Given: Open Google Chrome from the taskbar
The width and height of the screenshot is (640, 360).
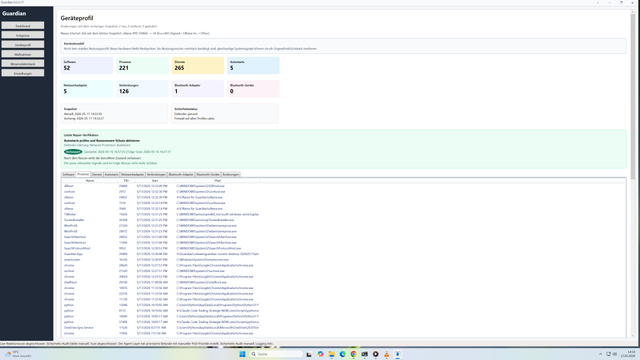Looking at the screenshot, I should 353,354.
